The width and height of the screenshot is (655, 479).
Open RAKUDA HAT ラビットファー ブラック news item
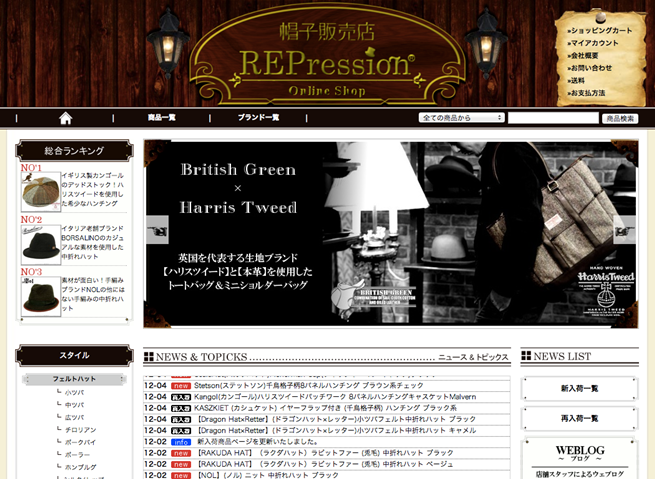click(325, 453)
